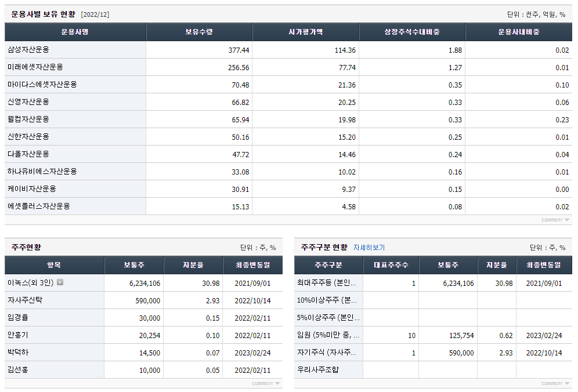Select the 웰컴자산운용 row name

(28, 119)
